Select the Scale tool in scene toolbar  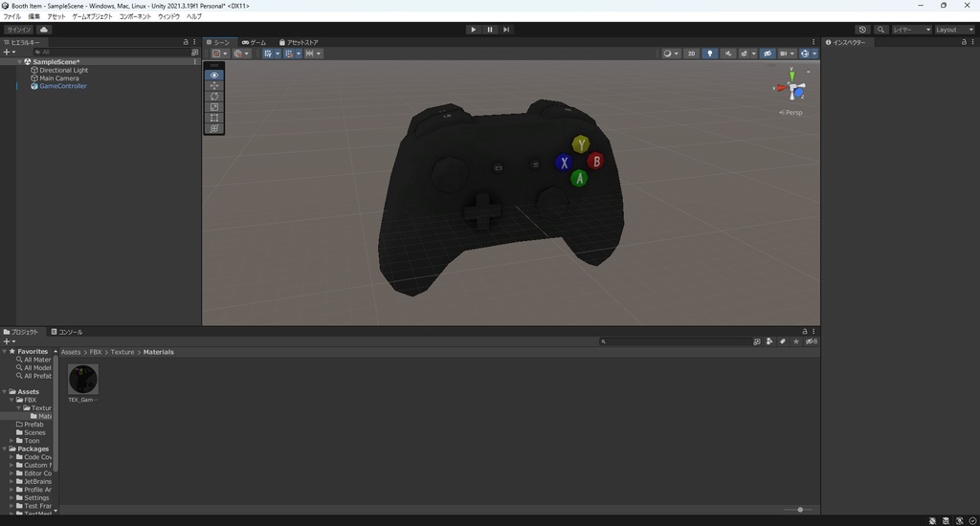(213, 107)
